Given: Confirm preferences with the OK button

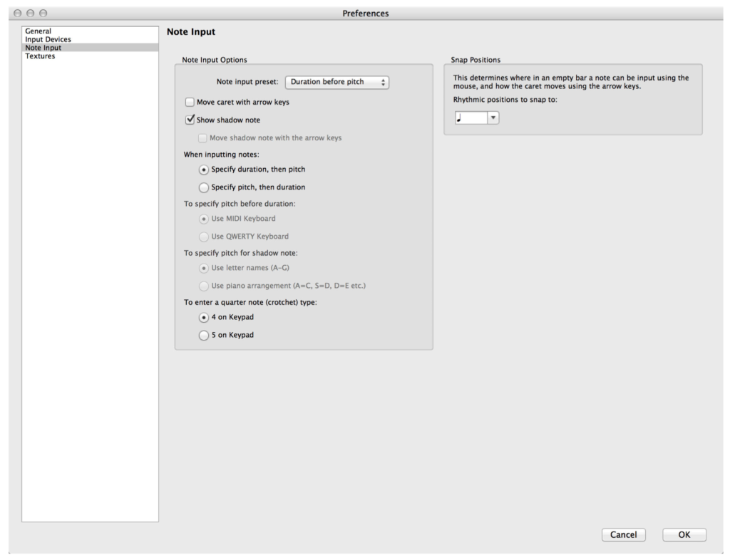Looking at the screenshot, I should [684, 534].
